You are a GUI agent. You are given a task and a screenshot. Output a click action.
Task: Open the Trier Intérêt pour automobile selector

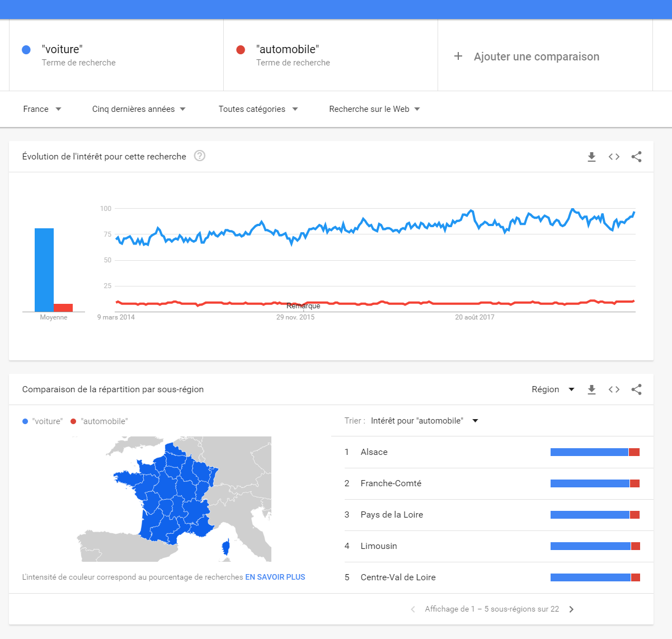pyautogui.click(x=425, y=421)
